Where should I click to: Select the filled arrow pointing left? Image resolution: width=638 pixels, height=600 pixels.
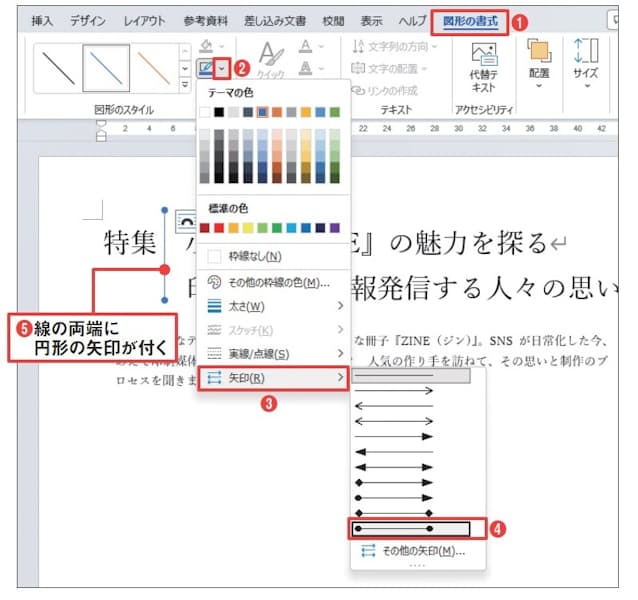coord(394,452)
